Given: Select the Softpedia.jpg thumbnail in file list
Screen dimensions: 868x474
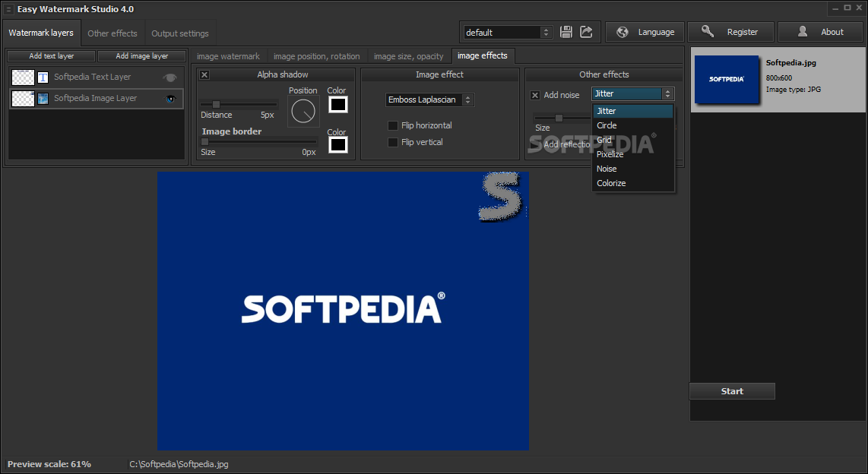Looking at the screenshot, I should (727, 79).
